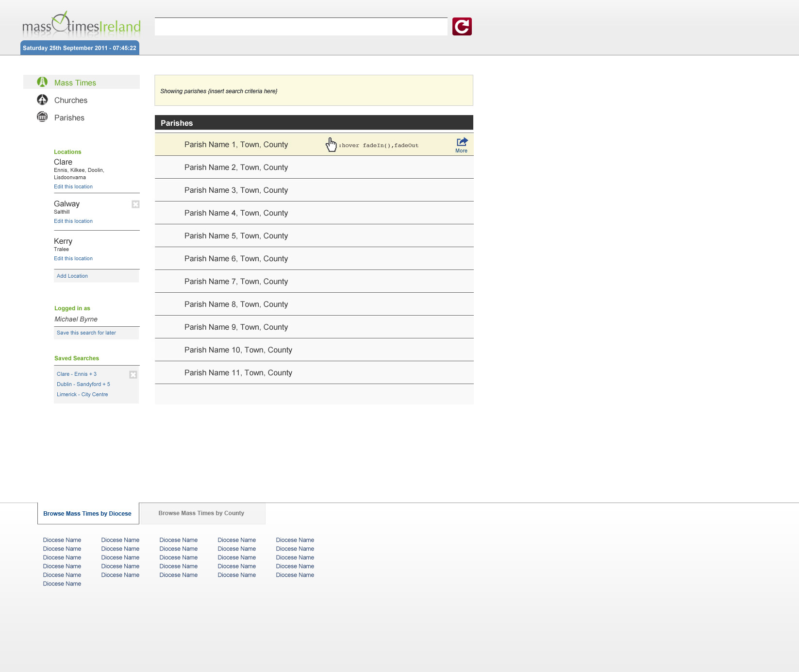Click in the top search input field

point(301,27)
